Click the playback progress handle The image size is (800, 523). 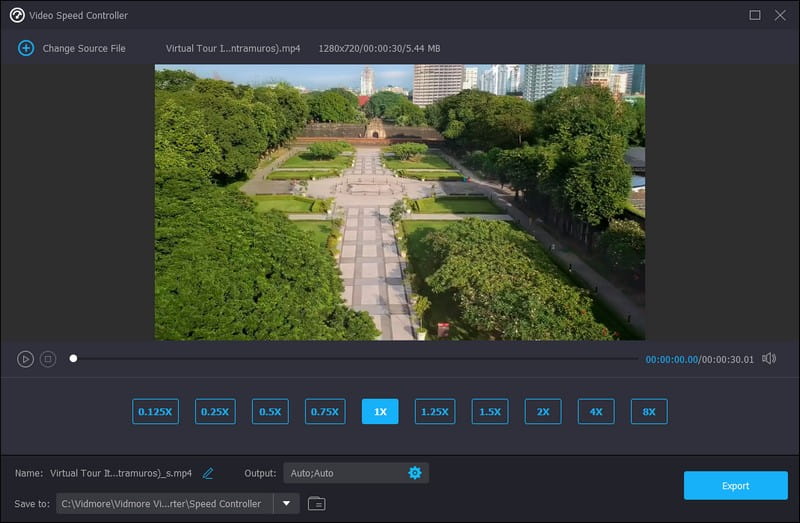(73, 359)
